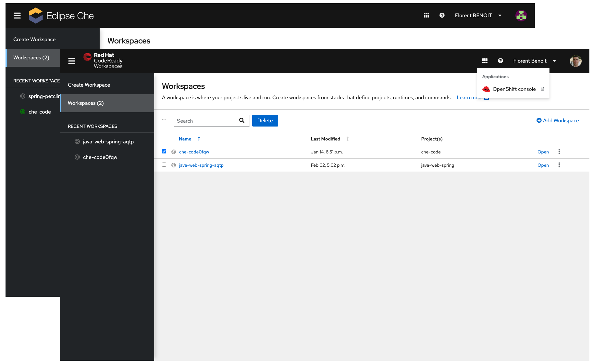Open help icon in Eclipse Che header
This screenshot has width=592, height=364.
(442, 15)
